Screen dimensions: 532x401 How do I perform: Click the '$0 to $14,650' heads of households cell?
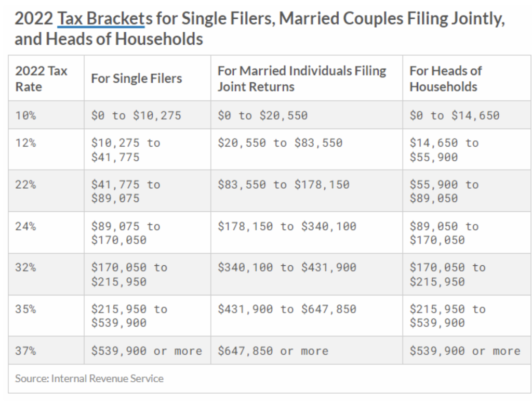[x=467, y=115]
